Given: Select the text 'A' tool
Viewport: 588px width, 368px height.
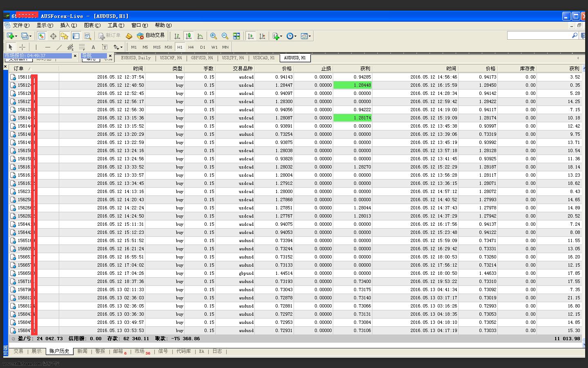Looking at the screenshot, I should coord(93,47).
